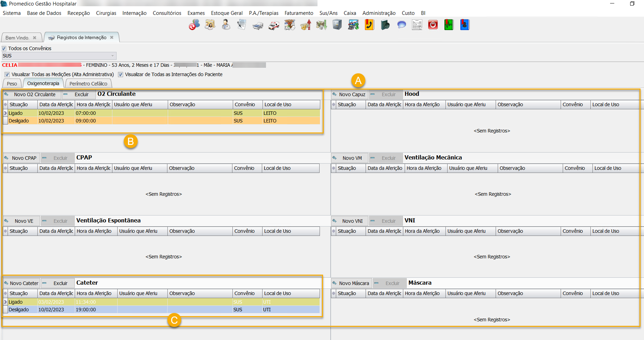Click the ambulance toolbar icon
This screenshot has width=644, height=340.
(274, 25)
